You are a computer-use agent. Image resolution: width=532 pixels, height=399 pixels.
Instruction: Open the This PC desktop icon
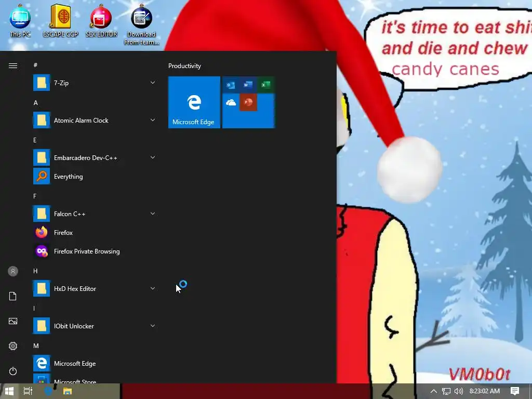click(x=20, y=20)
